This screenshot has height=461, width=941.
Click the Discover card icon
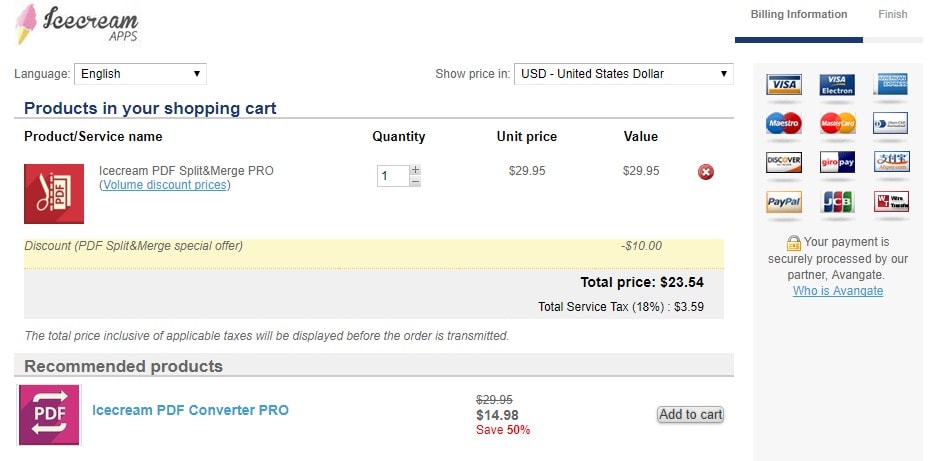click(784, 162)
